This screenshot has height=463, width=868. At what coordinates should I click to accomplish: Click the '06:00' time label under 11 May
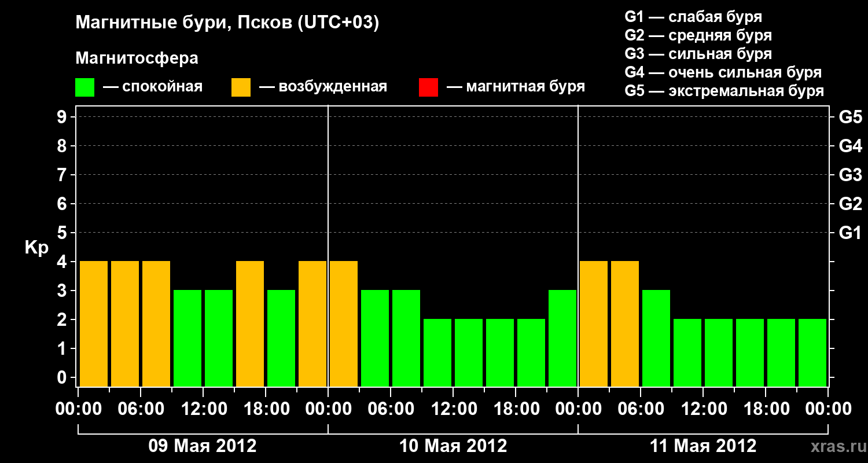[641, 409]
